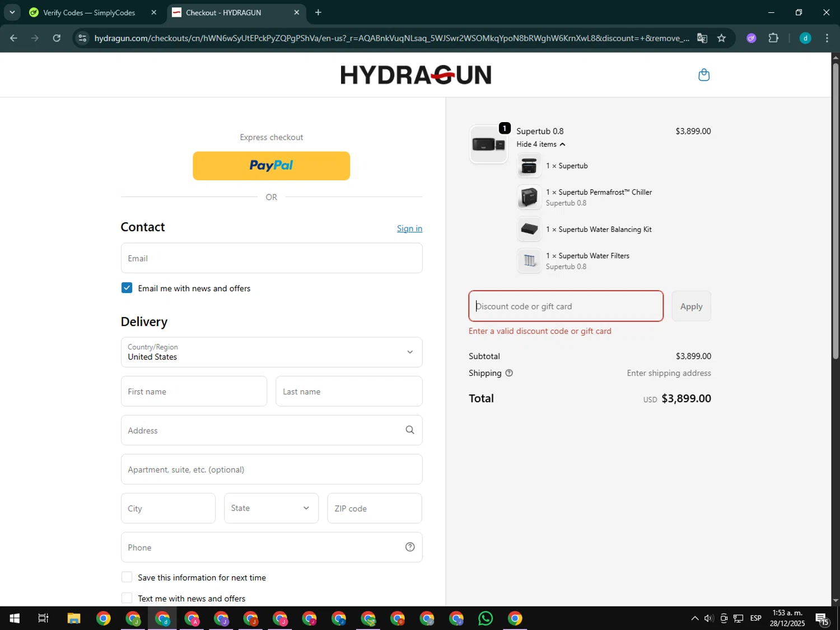This screenshot has height=630, width=840.
Task: Open the Country/Region dropdown
Action: [x=272, y=352]
